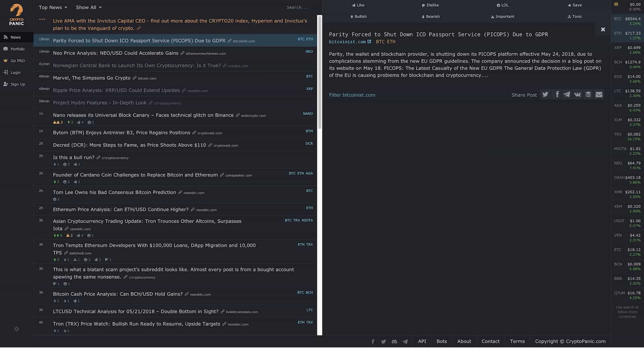The width and height of the screenshot is (644, 348).
Task: Open the Discord icon in the footer
Action: pos(394,342)
